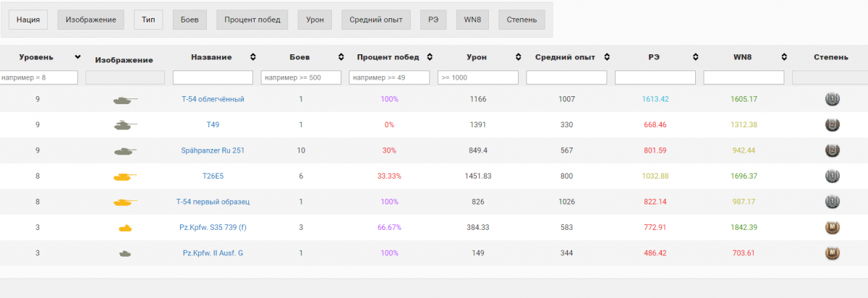
Task: Toggle the Нация column button
Action: click(28, 20)
